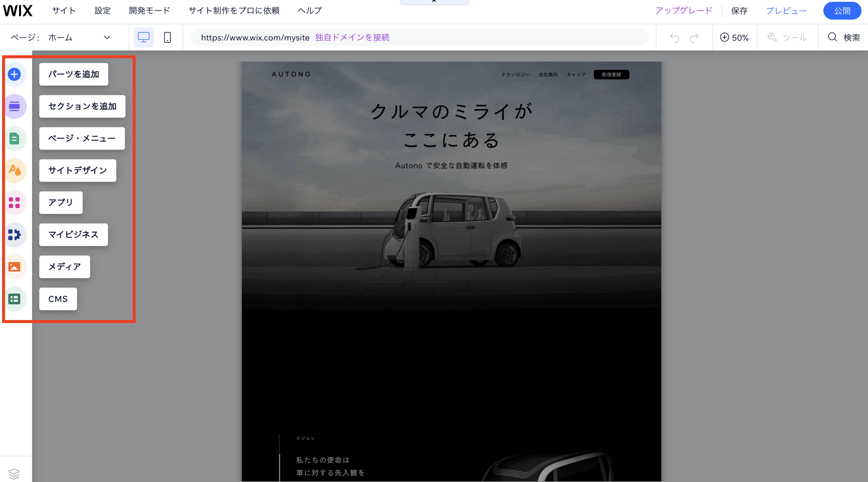Open the green CMS table icon
The height and width of the screenshot is (482, 868).
click(14, 299)
